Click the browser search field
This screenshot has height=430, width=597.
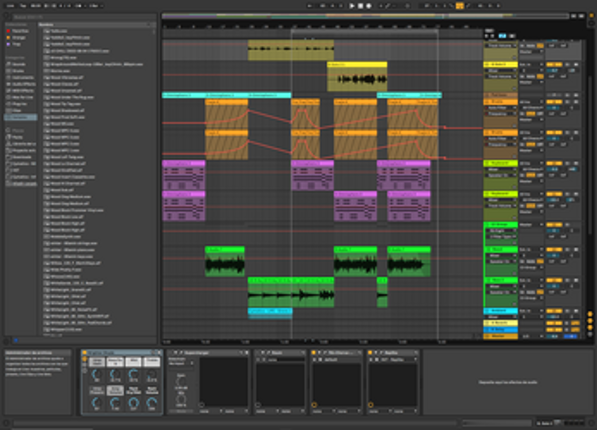[84, 17]
